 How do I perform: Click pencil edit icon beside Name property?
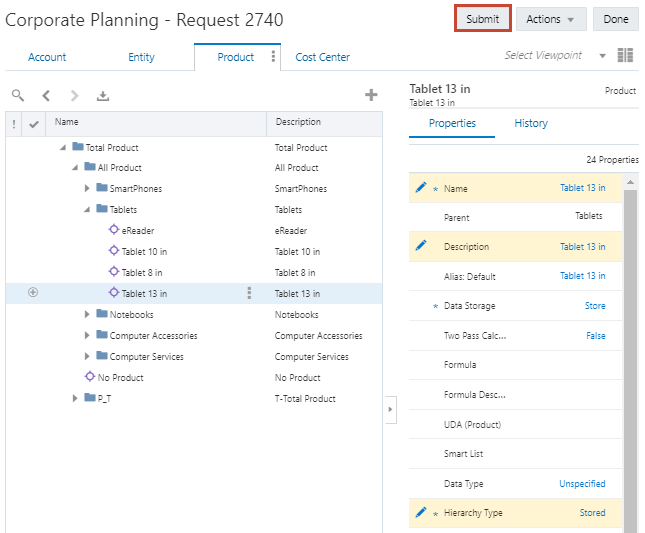coord(421,188)
